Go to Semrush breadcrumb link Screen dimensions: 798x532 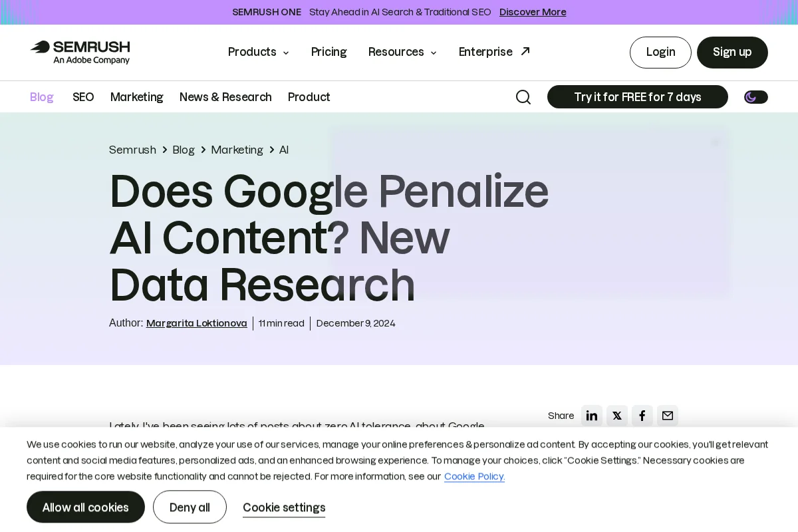click(132, 150)
